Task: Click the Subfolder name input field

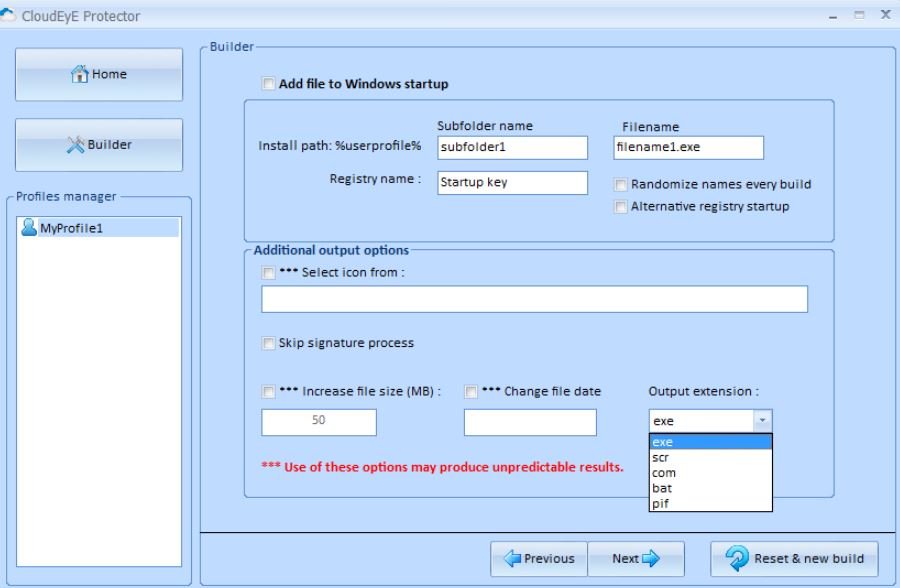Action: [512, 148]
